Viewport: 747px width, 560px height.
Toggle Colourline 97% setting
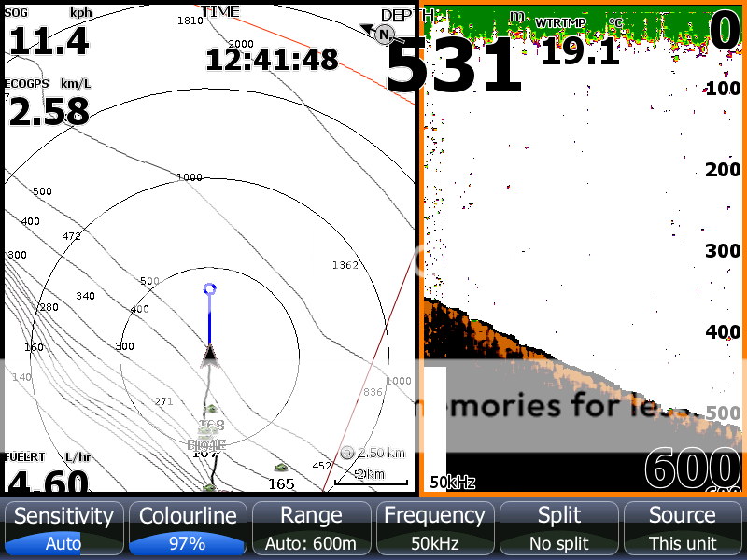(187, 528)
